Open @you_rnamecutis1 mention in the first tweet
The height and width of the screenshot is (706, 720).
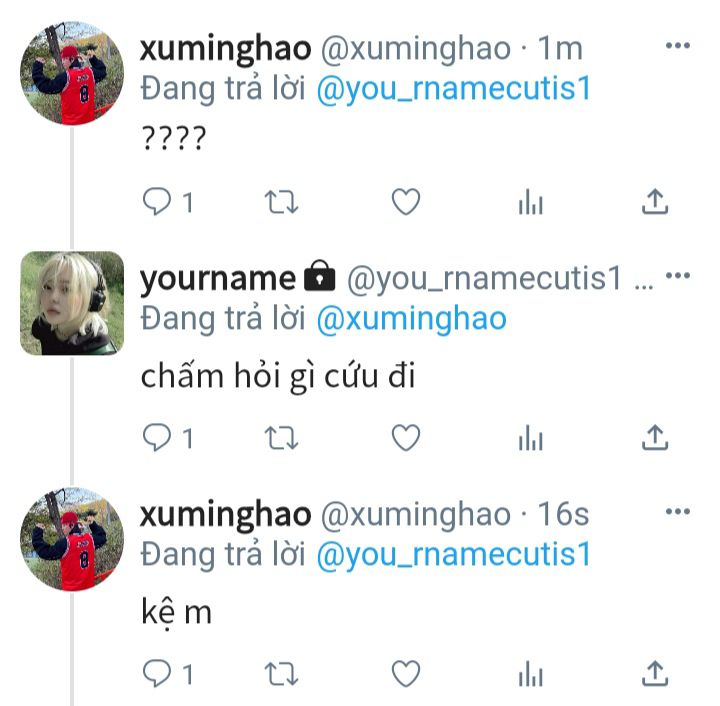[x=454, y=89]
